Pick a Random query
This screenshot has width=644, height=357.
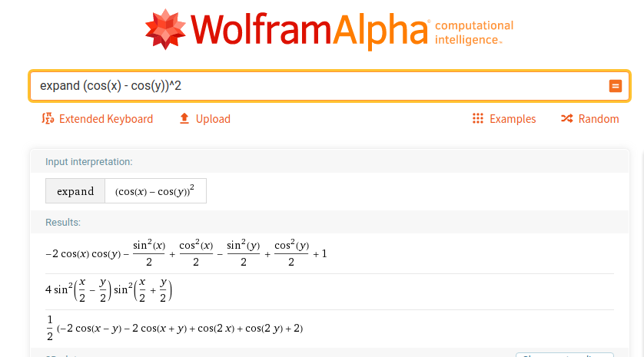598,119
